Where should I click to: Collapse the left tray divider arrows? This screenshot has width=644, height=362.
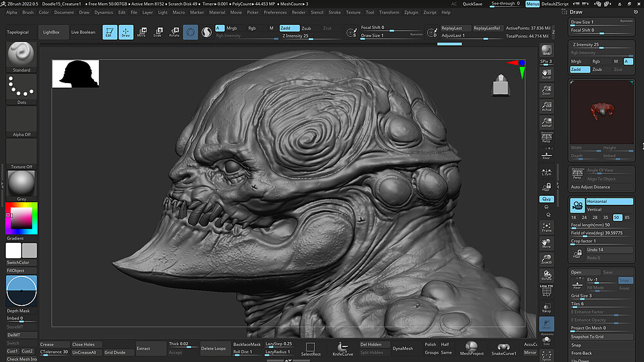click(3, 186)
